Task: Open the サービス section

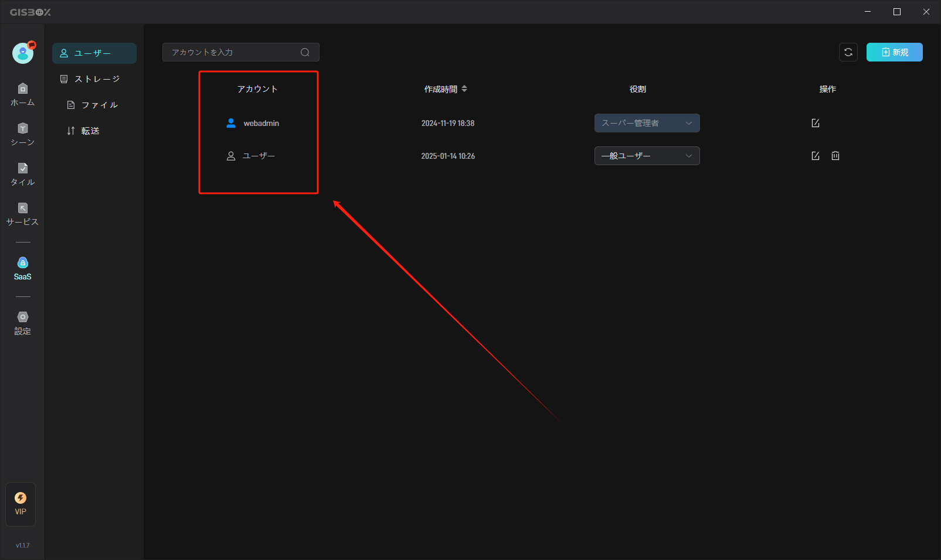Action: click(x=23, y=214)
